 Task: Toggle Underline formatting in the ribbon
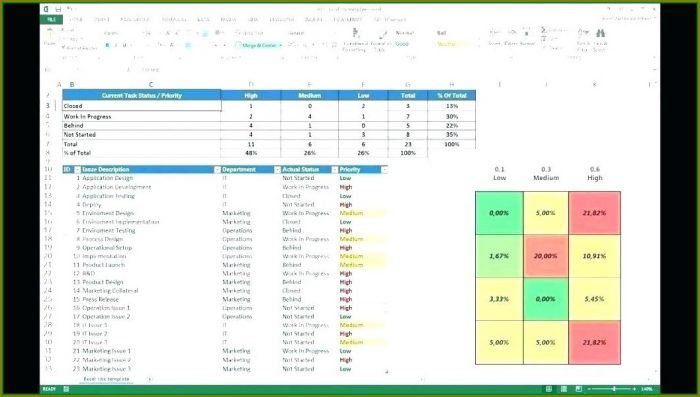point(125,45)
